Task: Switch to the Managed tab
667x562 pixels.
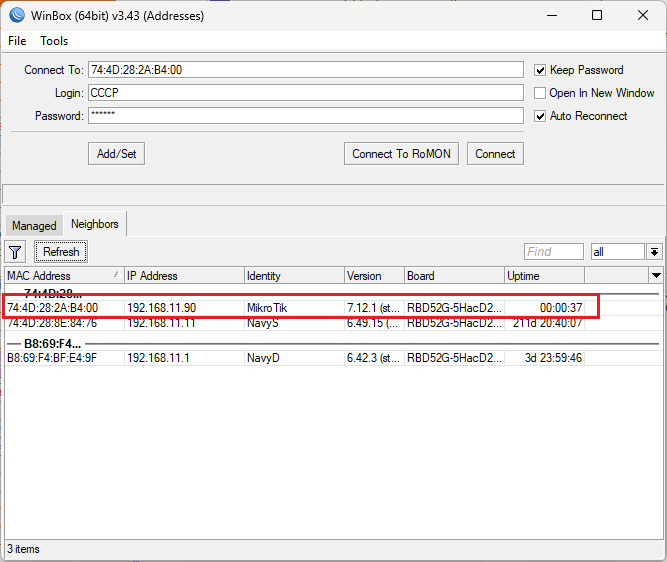Action: coord(34,225)
